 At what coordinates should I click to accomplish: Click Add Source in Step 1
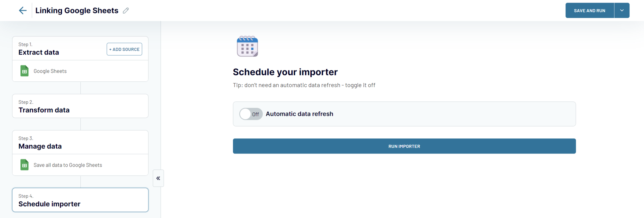pyautogui.click(x=124, y=49)
